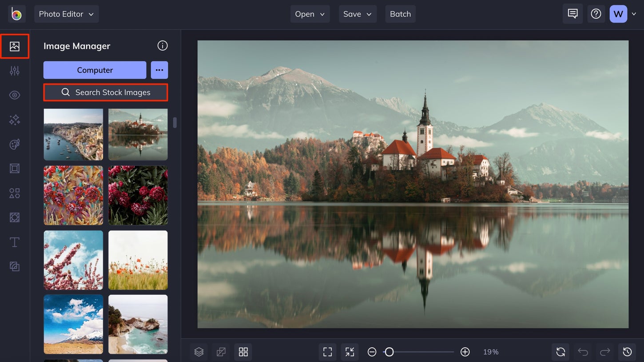Click the fit-to-screen expand icon

tap(327, 352)
